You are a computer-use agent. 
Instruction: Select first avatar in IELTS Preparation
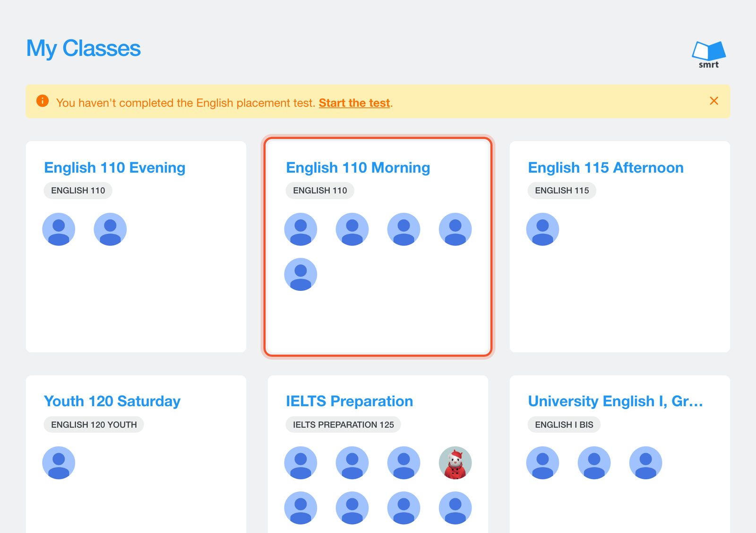[x=301, y=463]
